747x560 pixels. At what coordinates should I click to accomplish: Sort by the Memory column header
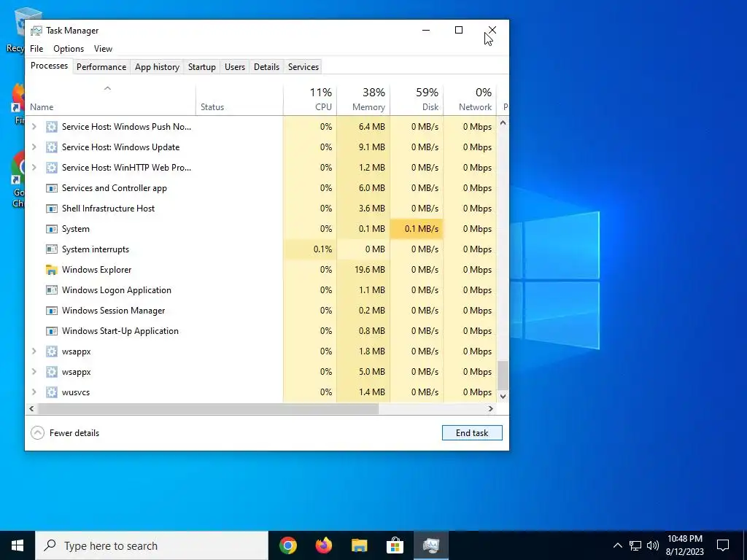click(363, 100)
